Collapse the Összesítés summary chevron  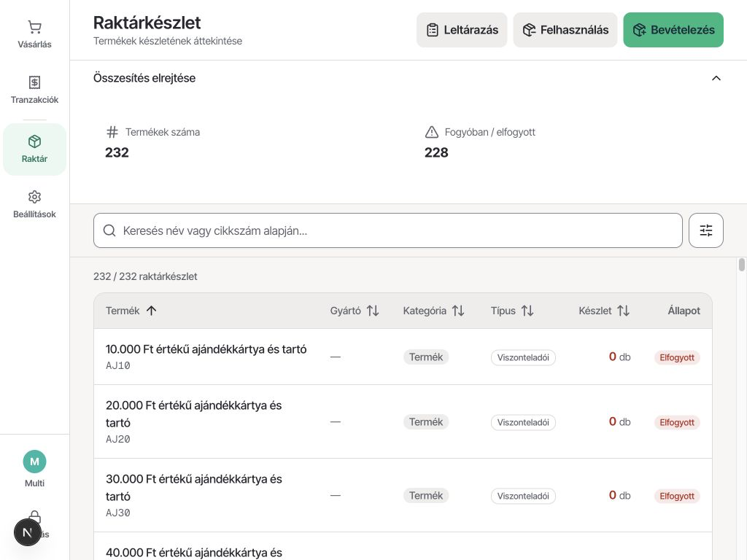pos(716,78)
